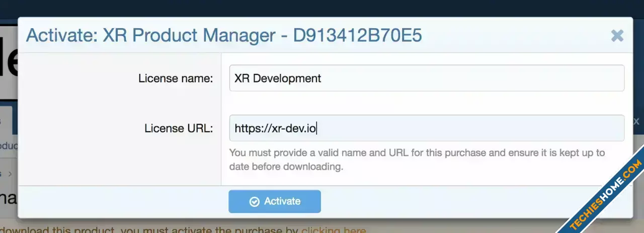Open the 'clicking here' link behind the dialog
Screen dimensions: 644x233
[x=334, y=230]
